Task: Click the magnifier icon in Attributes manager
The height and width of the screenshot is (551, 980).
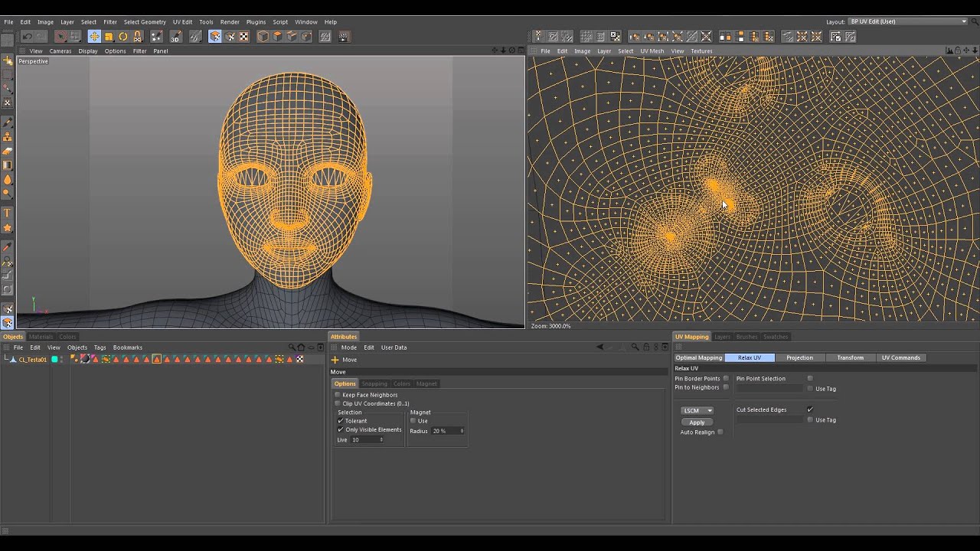Action: 635,347
